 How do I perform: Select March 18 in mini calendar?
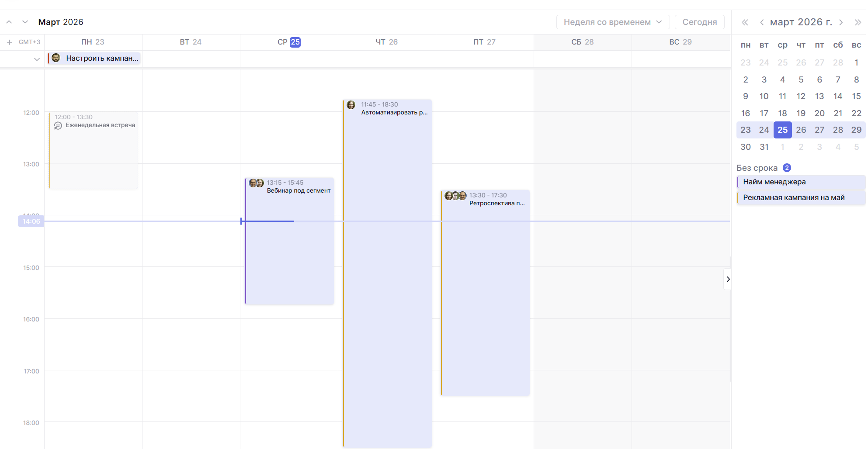(782, 113)
